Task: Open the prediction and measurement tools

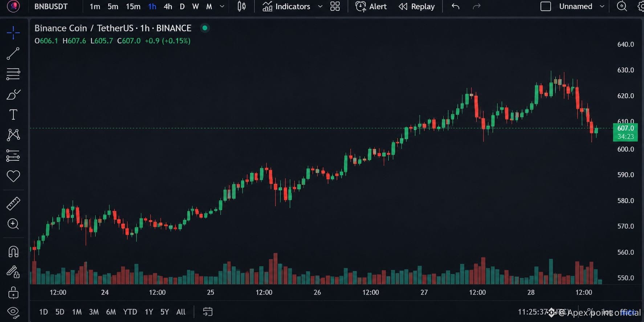Action: tap(13, 156)
